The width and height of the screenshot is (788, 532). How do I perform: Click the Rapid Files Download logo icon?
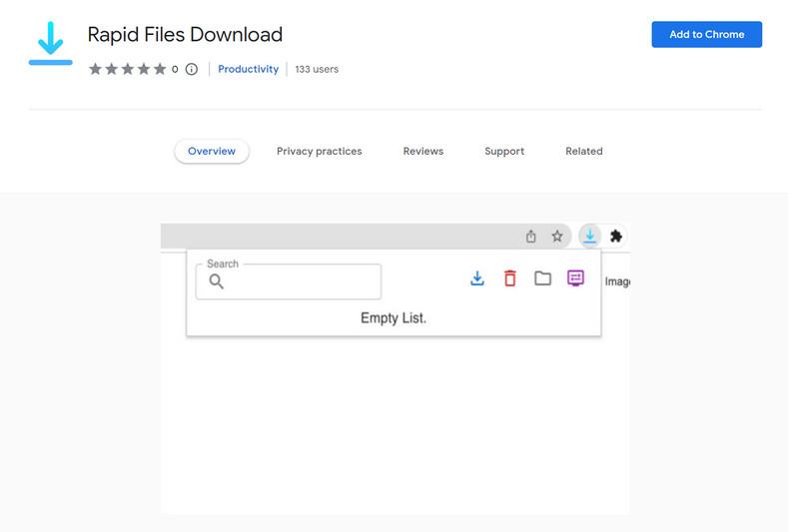50,43
